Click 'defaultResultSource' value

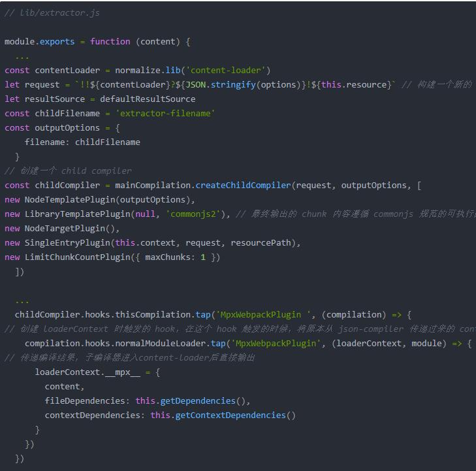[148, 99]
